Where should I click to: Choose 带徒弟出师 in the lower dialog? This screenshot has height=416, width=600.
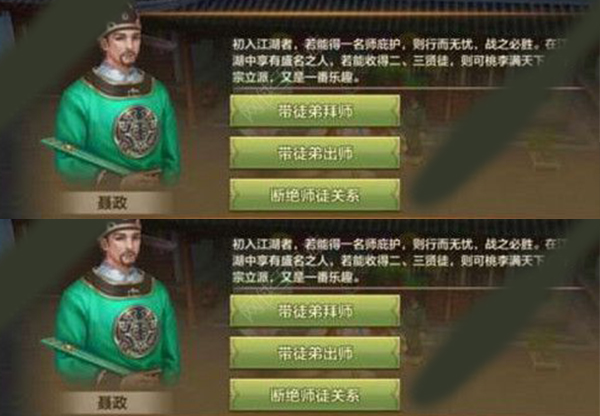pos(315,353)
